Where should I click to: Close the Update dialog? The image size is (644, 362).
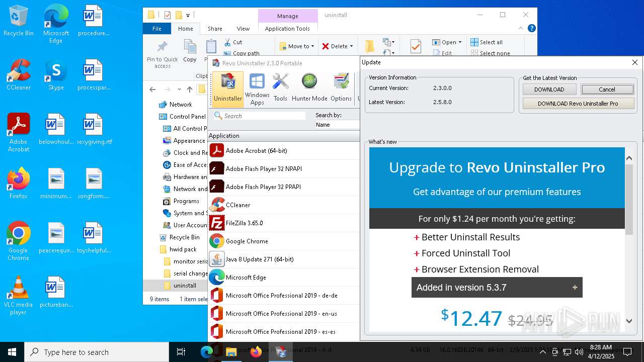coord(635,62)
